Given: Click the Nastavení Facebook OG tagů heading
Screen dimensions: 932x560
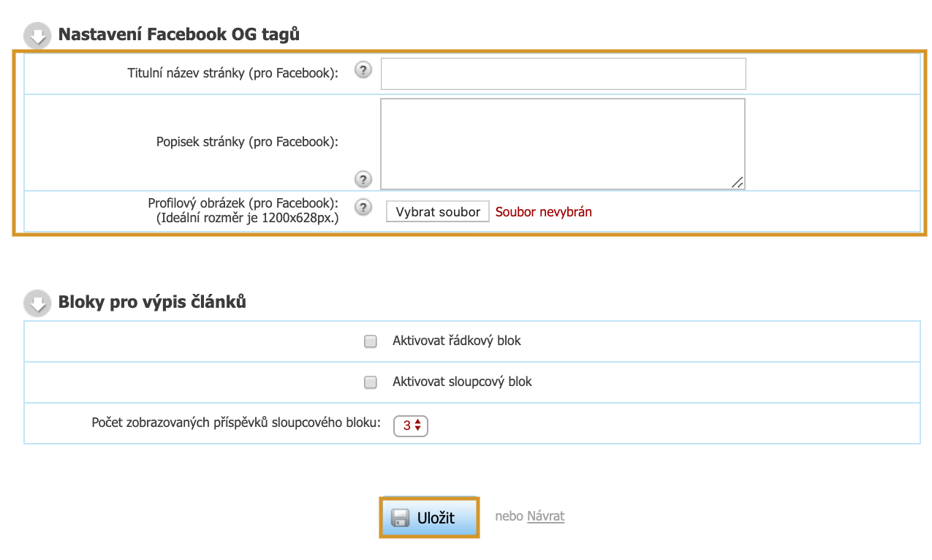Looking at the screenshot, I should pyautogui.click(x=179, y=34).
